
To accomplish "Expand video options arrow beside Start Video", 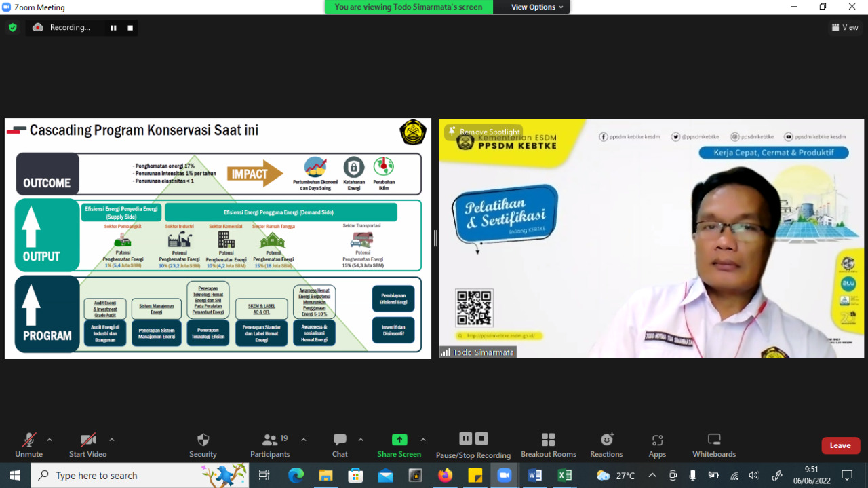I will coord(112,440).
